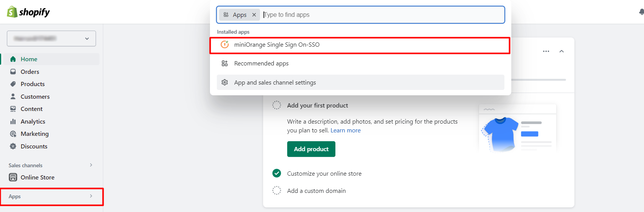The width and height of the screenshot is (644, 212).
Task: Collapse the setup guide card
Action: (561, 51)
